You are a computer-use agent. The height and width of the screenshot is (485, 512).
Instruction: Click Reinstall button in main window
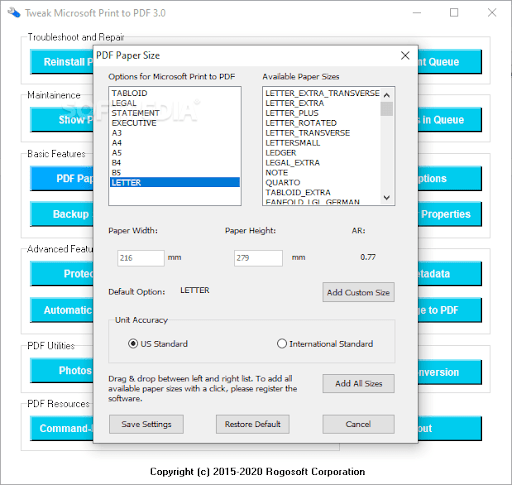pos(62,62)
